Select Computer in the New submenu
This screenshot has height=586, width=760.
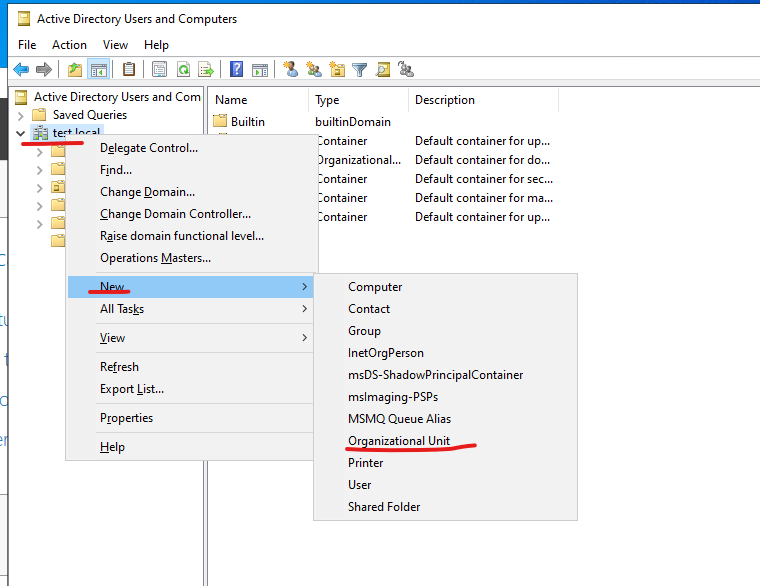445,287
